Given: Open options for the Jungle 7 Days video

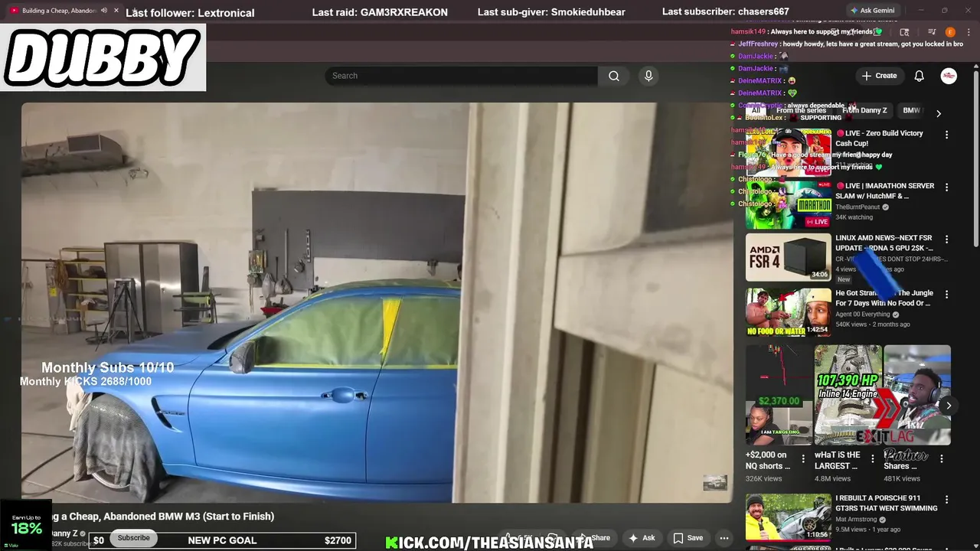Looking at the screenshot, I should [x=946, y=294].
